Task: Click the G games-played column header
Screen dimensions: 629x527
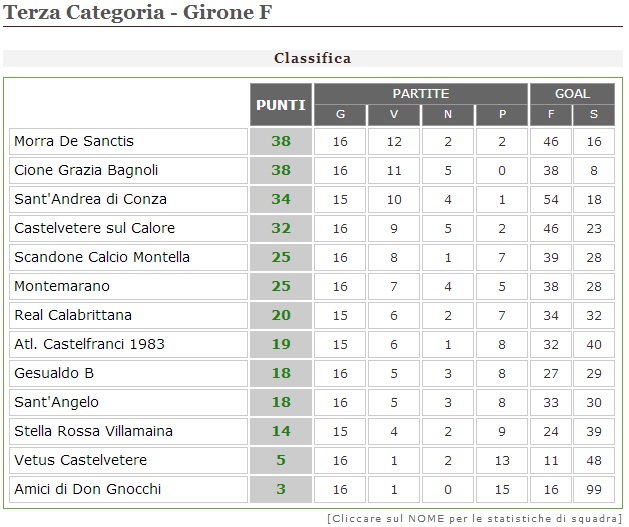Action: click(x=340, y=115)
